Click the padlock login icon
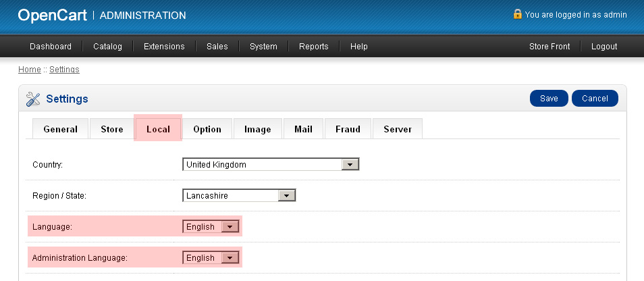The height and width of the screenshot is (281, 644). pyautogui.click(x=517, y=14)
